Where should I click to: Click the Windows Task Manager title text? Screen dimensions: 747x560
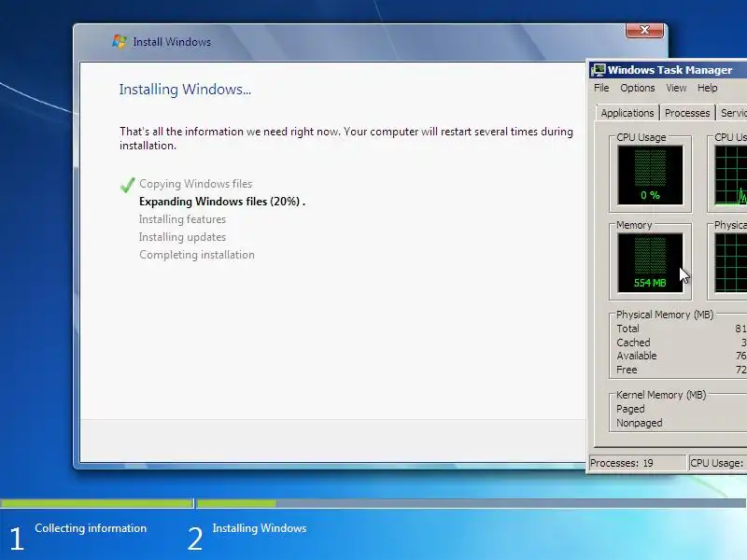(669, 70)
